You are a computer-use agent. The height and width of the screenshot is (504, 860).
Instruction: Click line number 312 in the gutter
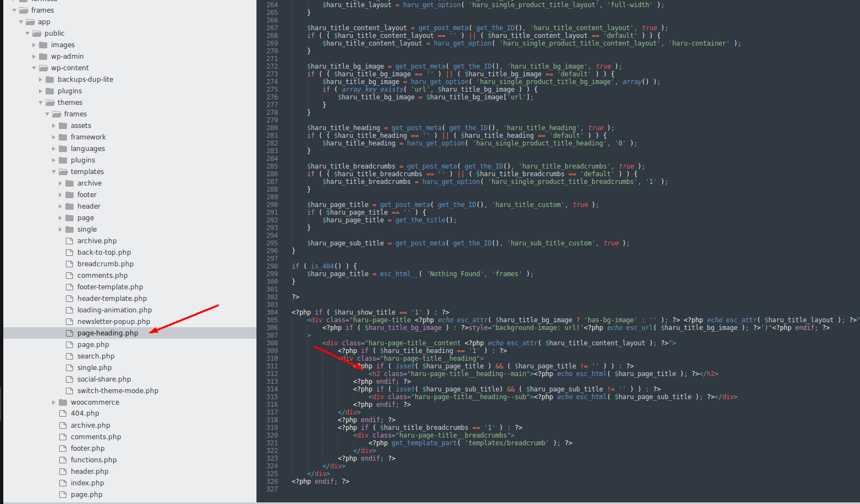(272, 374)
